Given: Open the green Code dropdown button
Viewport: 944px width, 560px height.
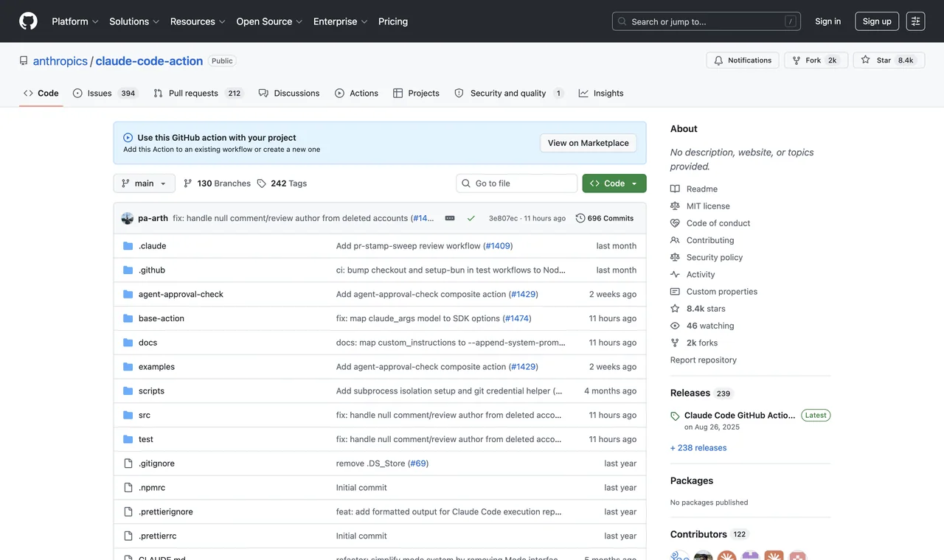Looking at the screenshot, I should pyautogui.click(x=614, y=183).
